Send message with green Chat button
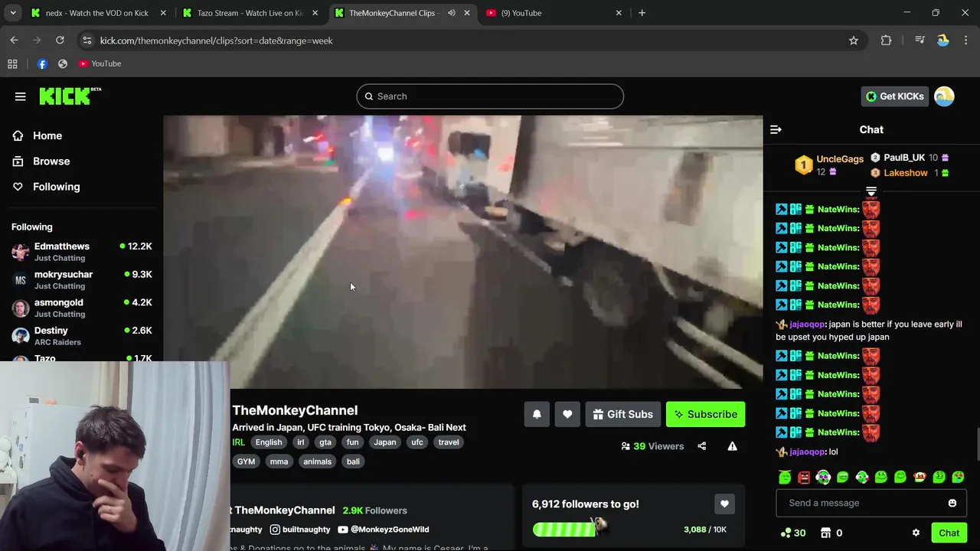This screenshot has width=980, height=551. point(949,533)
